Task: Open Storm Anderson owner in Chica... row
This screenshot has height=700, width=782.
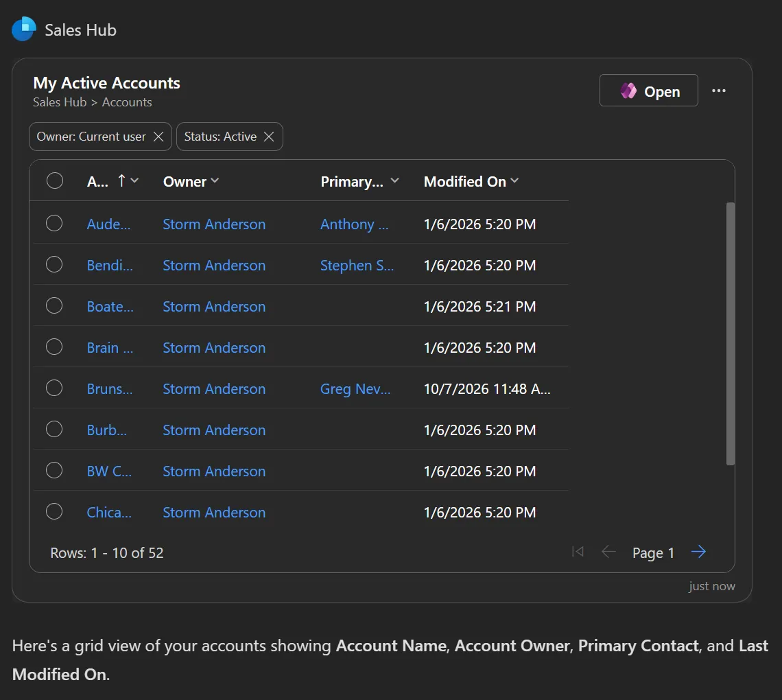Action: 214,513
